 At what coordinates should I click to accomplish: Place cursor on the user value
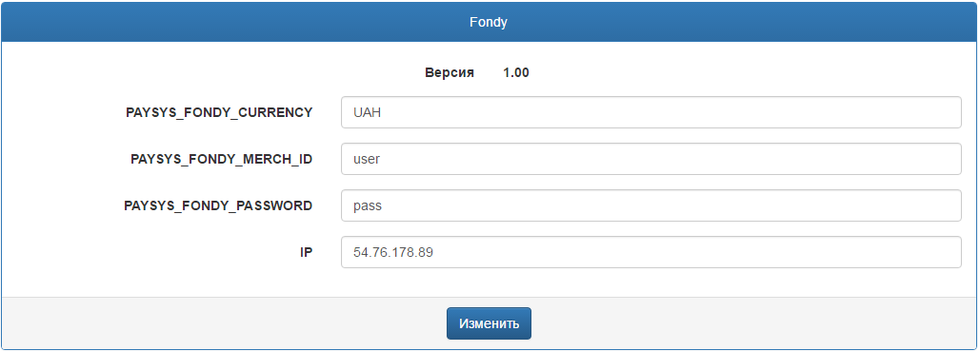tap(367, 159)
